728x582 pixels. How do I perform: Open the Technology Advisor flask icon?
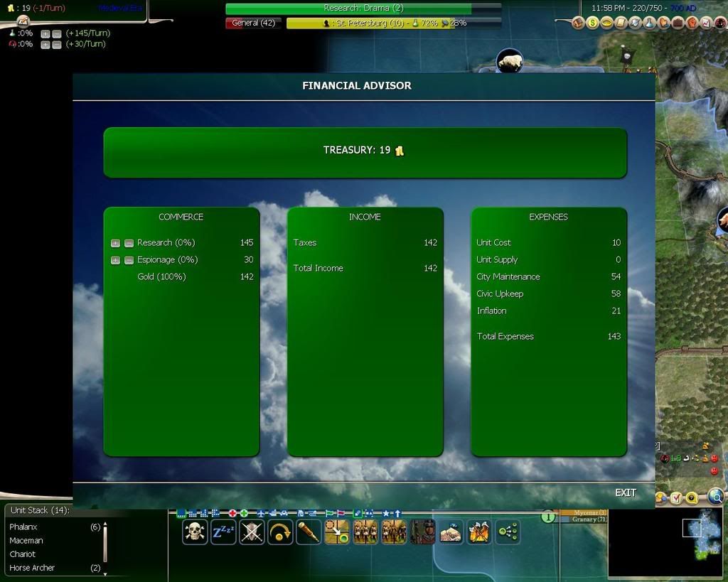pyautogui.click(x=649, y=22)
